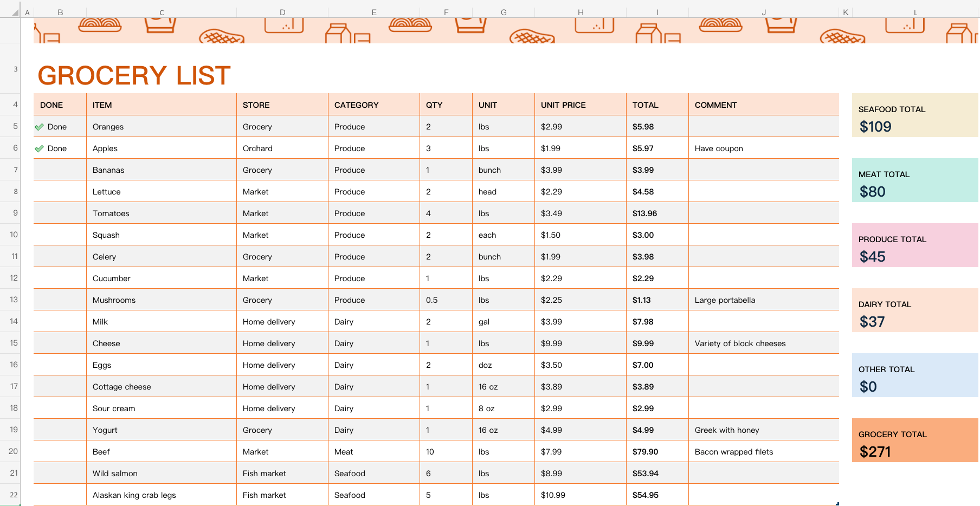
Task: Click the SEAFOOD TOTAL summary box
Action: (915, 115)
